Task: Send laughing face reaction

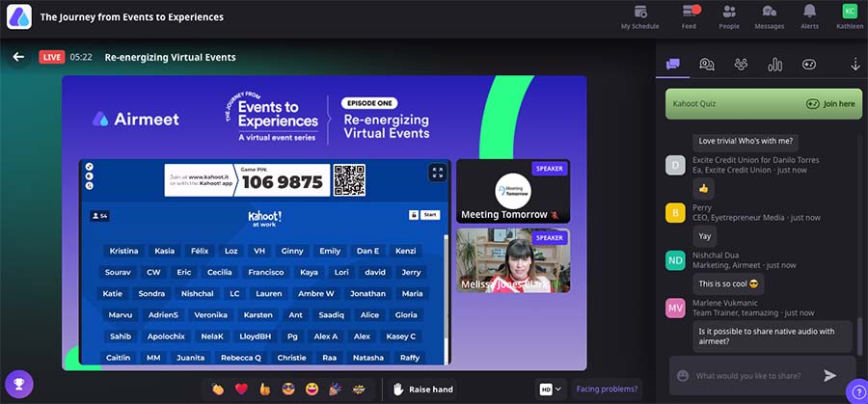Action: pos(312,390)
